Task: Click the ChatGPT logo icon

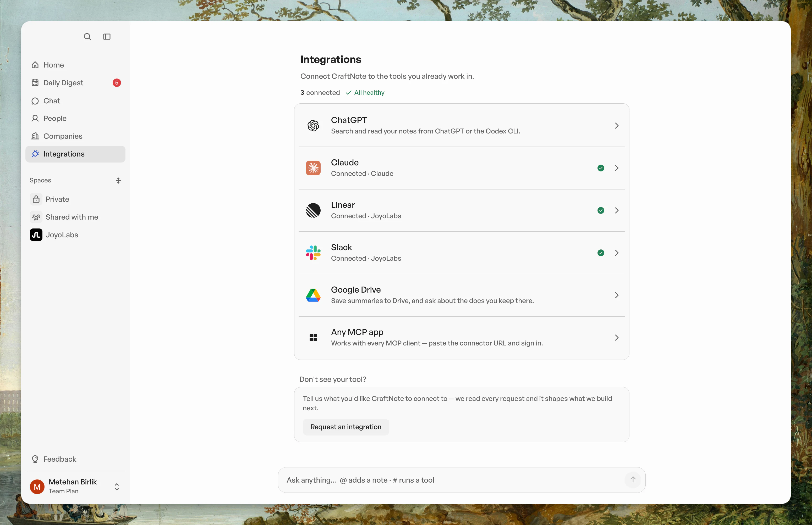Action: [x=313, y=125]
